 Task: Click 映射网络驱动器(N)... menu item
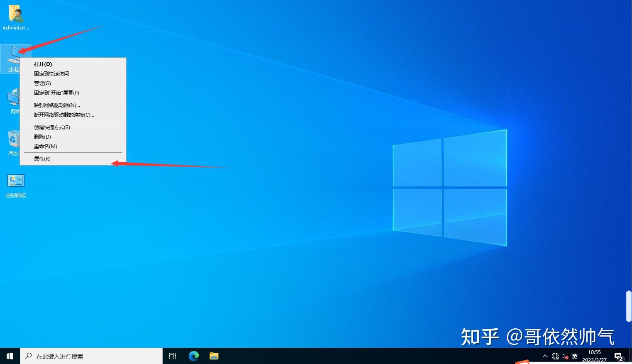pyautogui.click(x=73, y=105)
